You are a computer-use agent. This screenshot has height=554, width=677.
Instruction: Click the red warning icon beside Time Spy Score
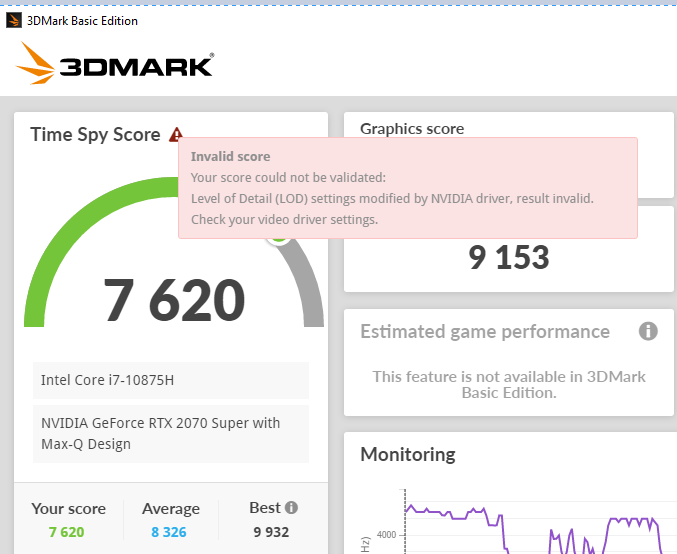coord(176,135)
